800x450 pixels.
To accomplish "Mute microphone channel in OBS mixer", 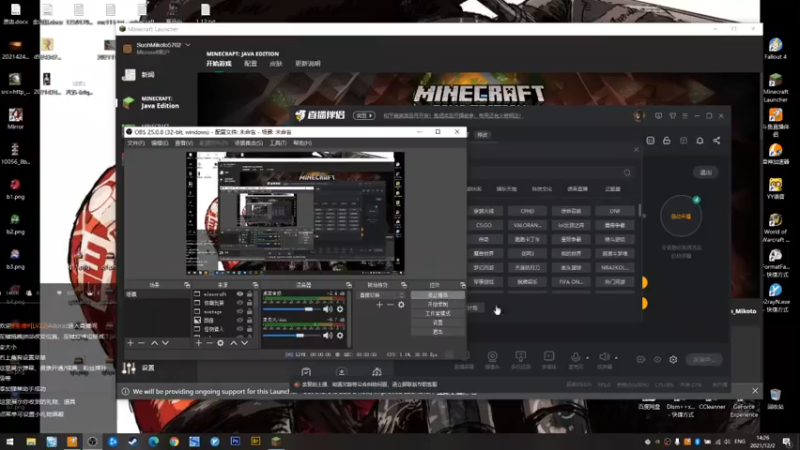I will coord(328,335).
